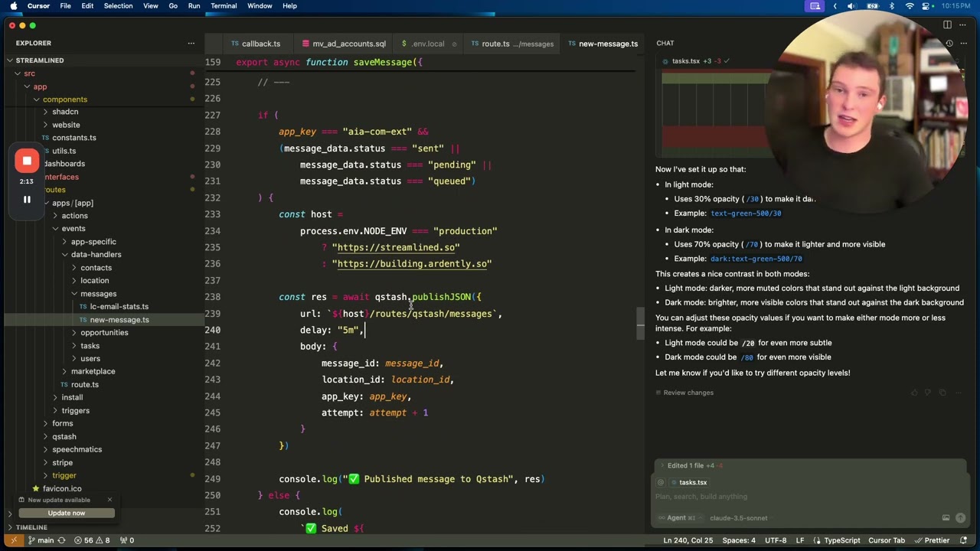Click the tasks.tsx context chip in chat input
This screenshot has width=980, height=551.
click(688, 482)
